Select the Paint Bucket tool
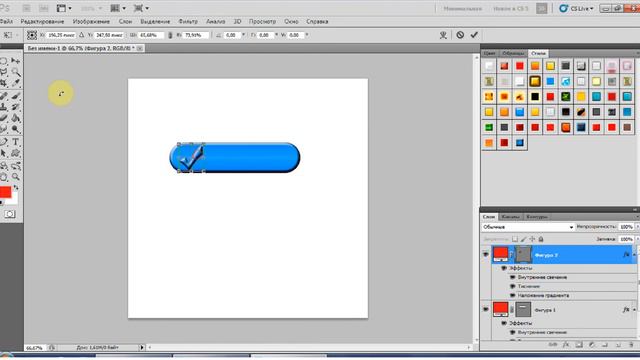Screen dimensions: 640x360 point(16,118)
